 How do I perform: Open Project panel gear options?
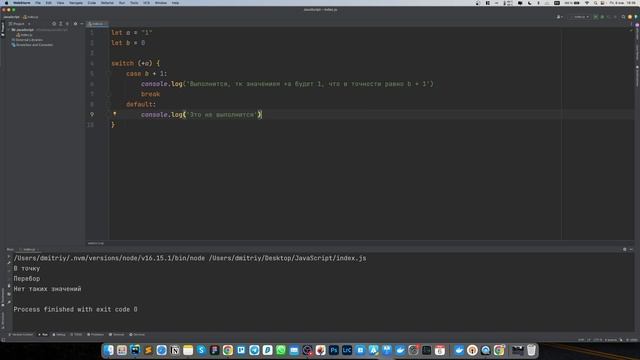(x=76, y=24)
